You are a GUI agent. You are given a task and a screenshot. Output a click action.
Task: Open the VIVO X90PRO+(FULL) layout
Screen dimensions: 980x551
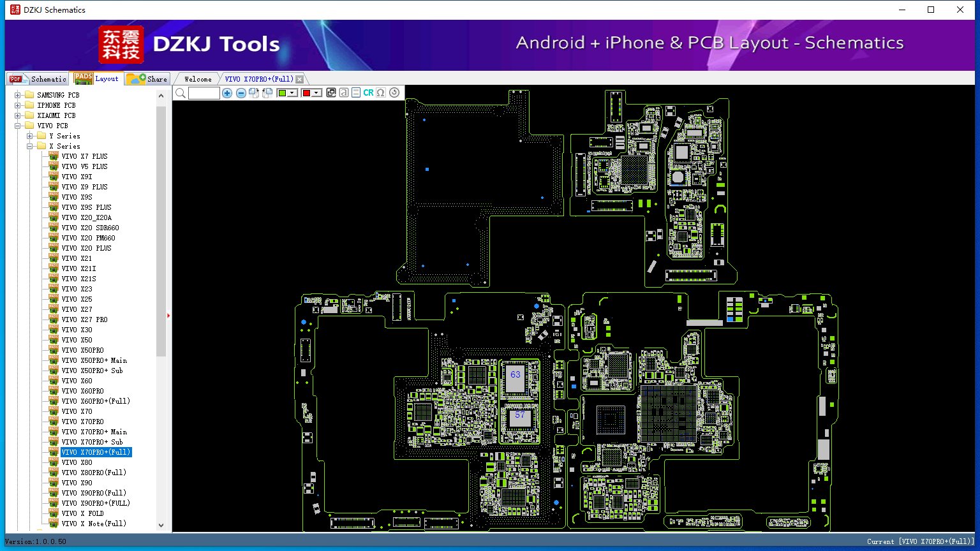click(96, 503)
